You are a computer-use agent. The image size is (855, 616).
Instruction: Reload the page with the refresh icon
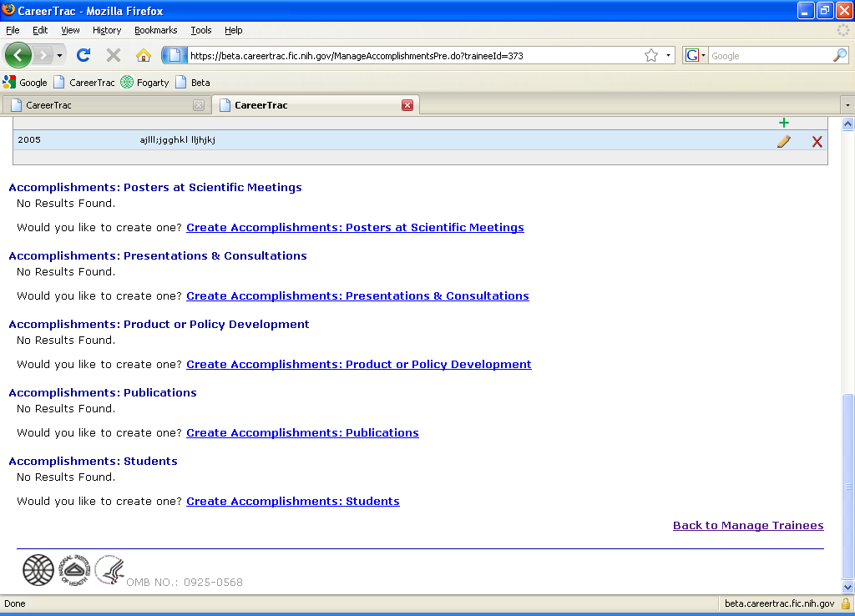(x=83, y=56)
